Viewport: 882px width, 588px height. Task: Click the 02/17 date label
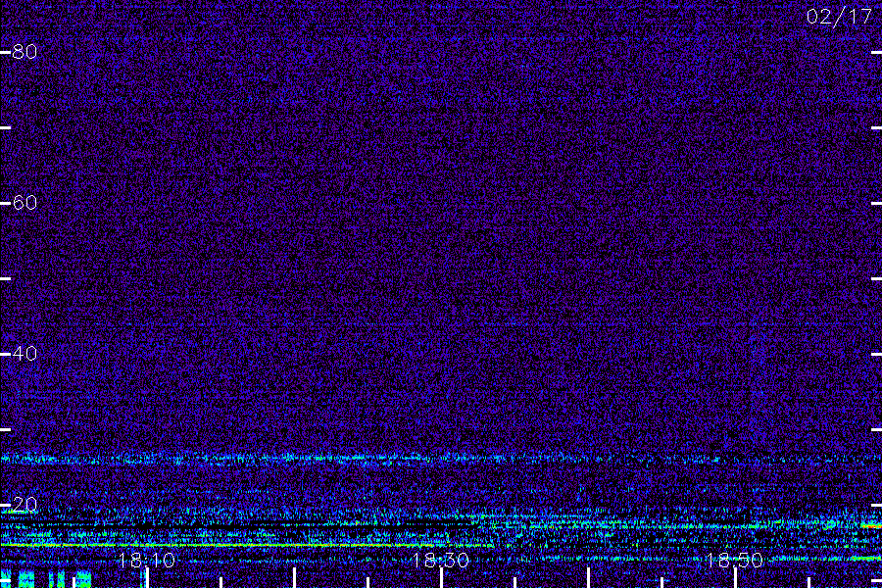(x=839, y=17)
